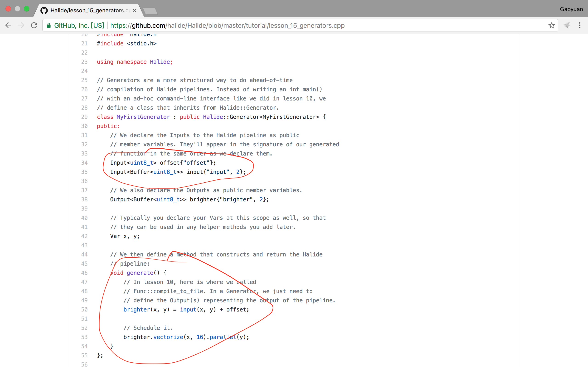Viewport: 588px width, 367px height.
Task: Click the forward navigation arrow
Action: click(21, 25)
